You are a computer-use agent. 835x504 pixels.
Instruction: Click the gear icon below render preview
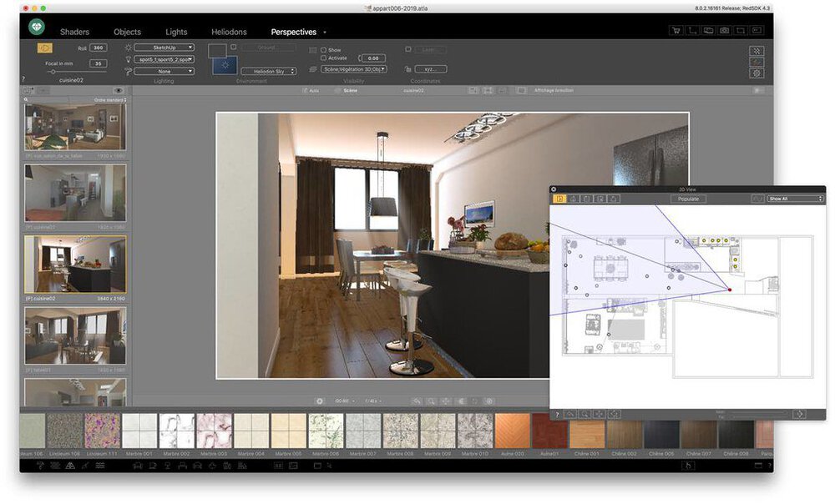coord(319,401)
